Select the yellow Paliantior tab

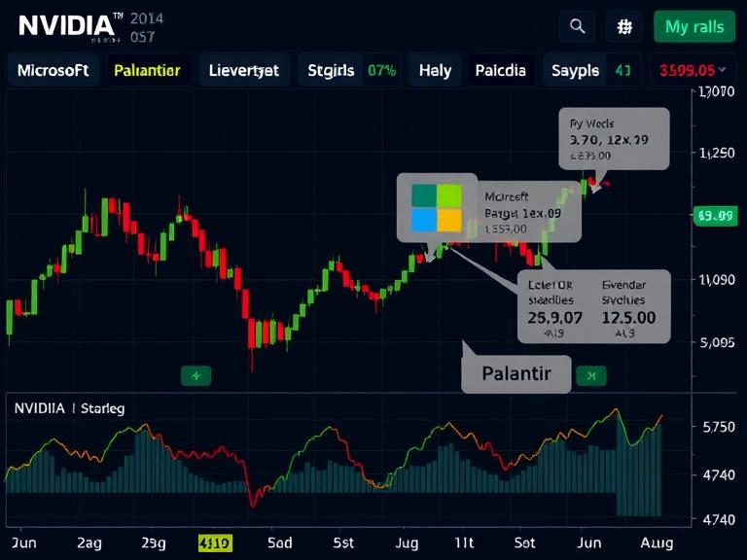pos(147,70)
